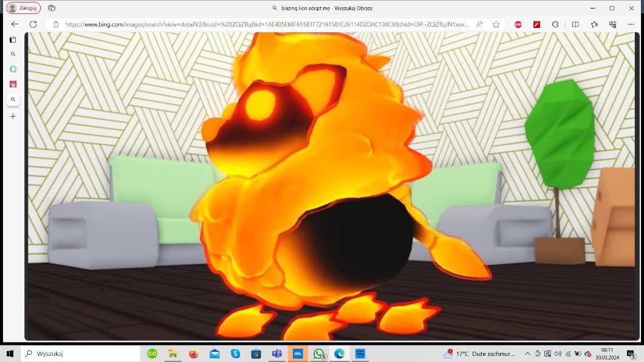Click the Zaloguj profile button
The width and height of the screenshot is (644, 362).
[x=24, y=8]
